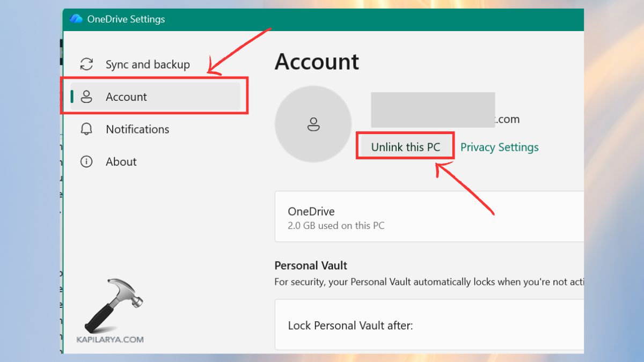Viewport: 644px width, 362px height.
Task: Click the About info icon
Action: [86, 161]
